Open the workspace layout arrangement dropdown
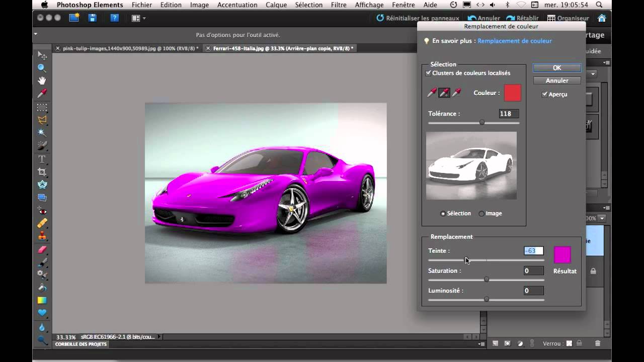Image resolution: width=644 pixels, height=362 pixels. pyautogui.click(x=138, y=18)
